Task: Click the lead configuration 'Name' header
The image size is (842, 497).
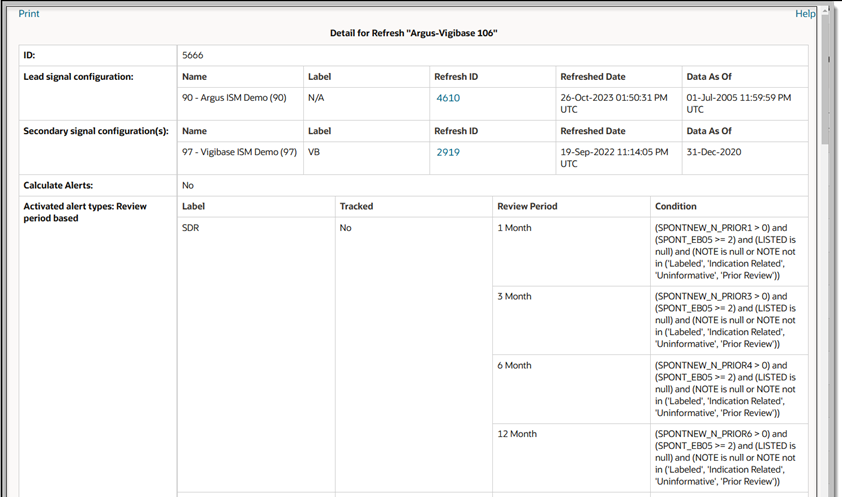Action: click(194, 77)
